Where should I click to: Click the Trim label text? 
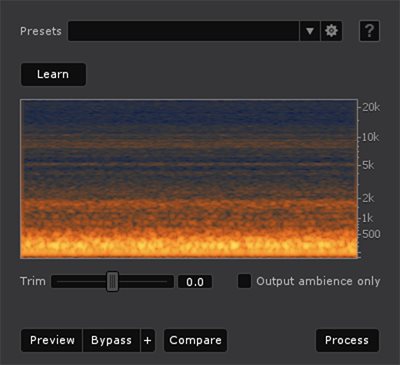tap(33, 281)
